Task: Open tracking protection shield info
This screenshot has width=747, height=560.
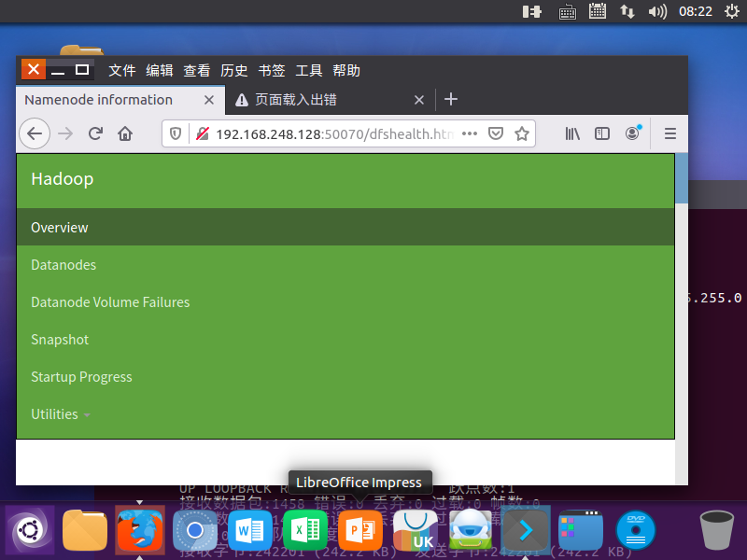Action: (176, 133)
